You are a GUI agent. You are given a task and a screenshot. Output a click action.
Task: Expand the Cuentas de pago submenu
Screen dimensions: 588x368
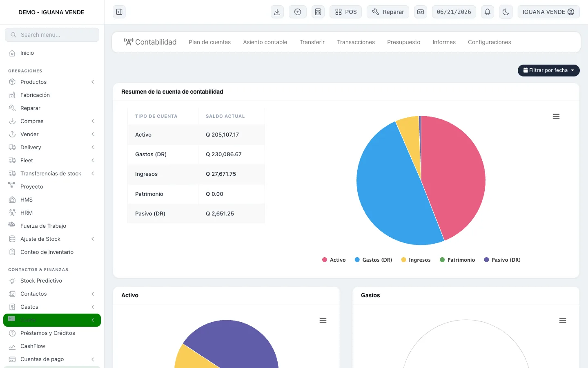(x=93, y=359)
